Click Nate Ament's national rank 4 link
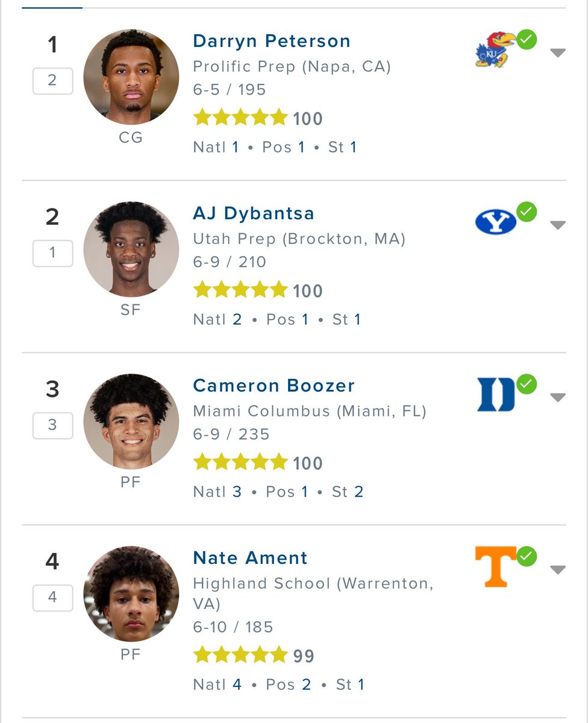 pos(237,684)
